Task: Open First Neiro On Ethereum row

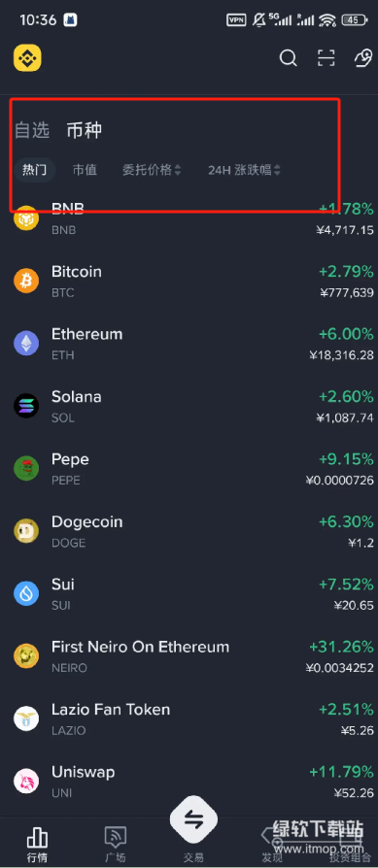Action: tap(189, 656)
